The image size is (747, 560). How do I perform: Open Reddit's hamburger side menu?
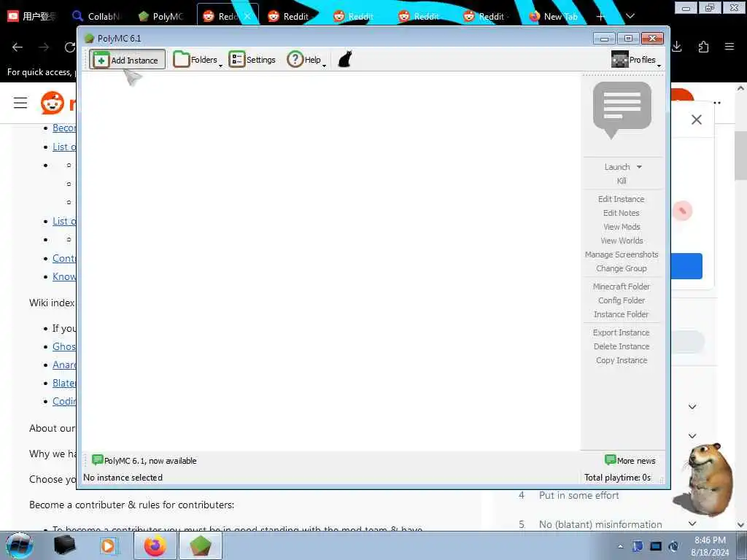(x=20, y=103)
